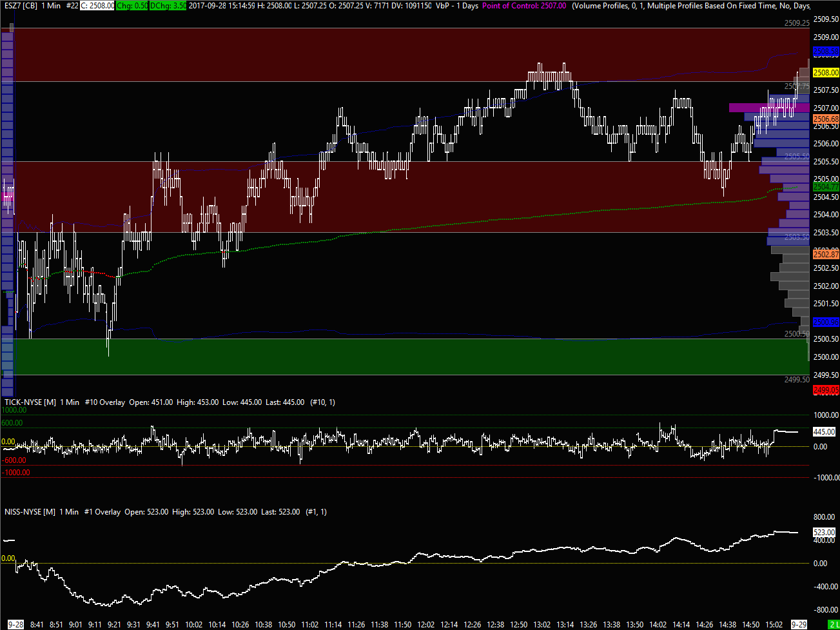Click the 523.00 NISS value box
This screenshot has height=630, width=840.
pyautogui.click(x=825, y=533)
